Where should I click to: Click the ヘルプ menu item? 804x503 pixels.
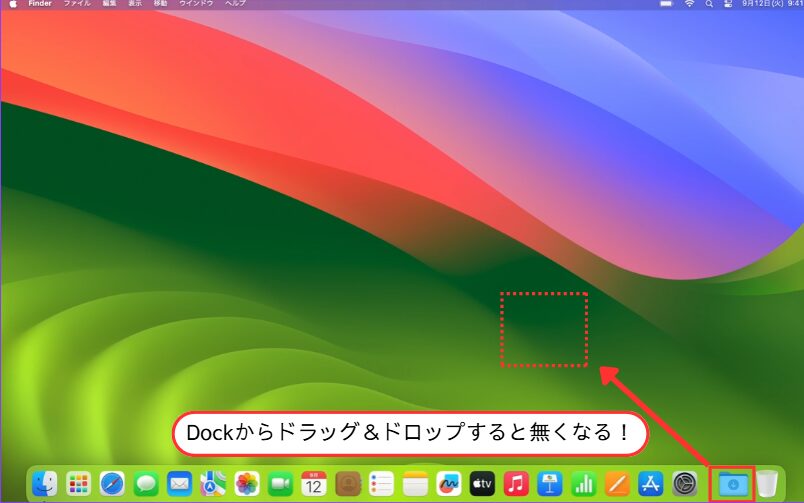click(235, 5)
